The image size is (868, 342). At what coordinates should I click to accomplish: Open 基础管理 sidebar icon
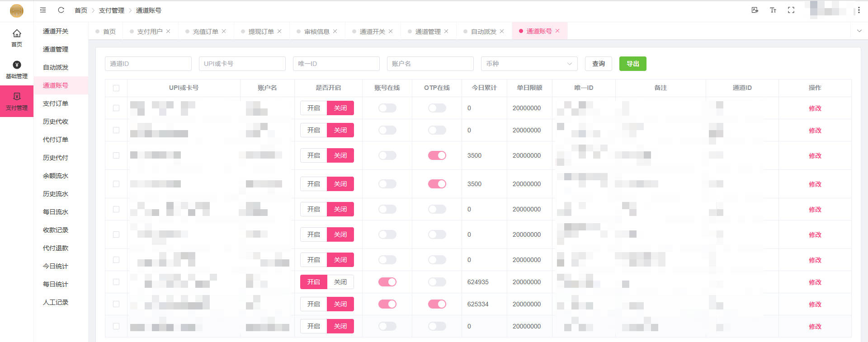(17, 70)
